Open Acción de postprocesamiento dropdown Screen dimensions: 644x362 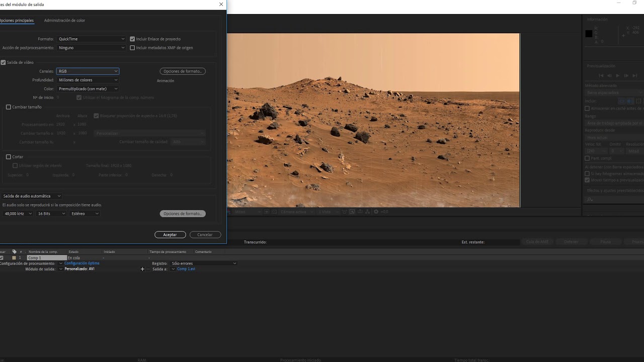(91, 48)
